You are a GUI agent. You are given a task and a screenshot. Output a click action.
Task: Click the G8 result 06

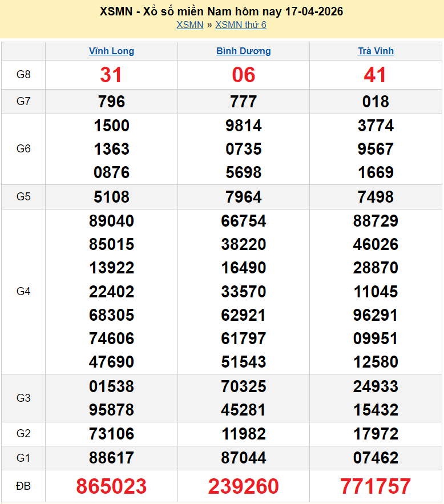tap(243, 75)
